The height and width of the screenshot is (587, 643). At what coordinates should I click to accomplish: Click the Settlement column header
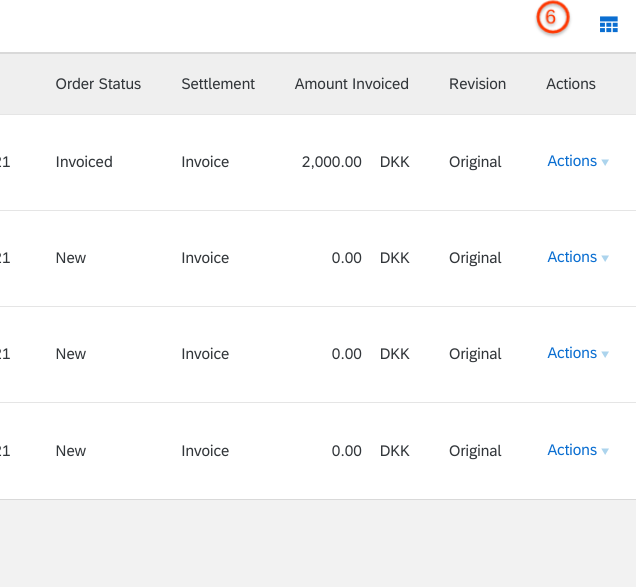218,84
